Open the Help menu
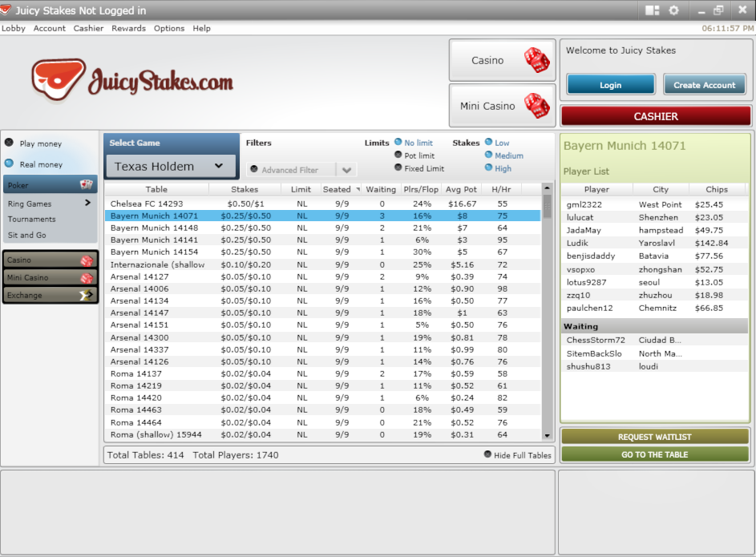Screen dimensions: 756x557 pyautogui.click(x=201, y=28)
